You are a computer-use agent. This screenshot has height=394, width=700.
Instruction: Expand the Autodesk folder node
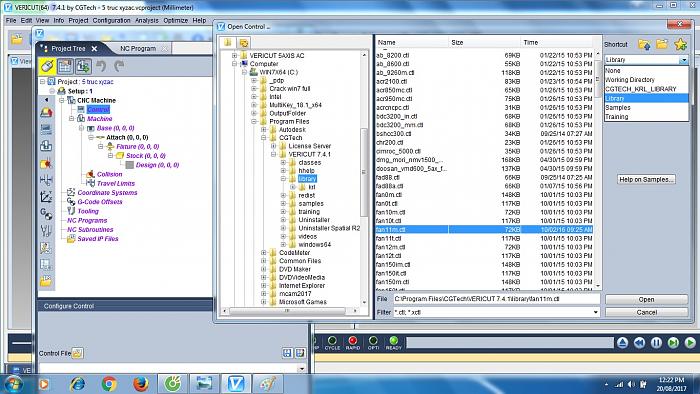[264, 129]
